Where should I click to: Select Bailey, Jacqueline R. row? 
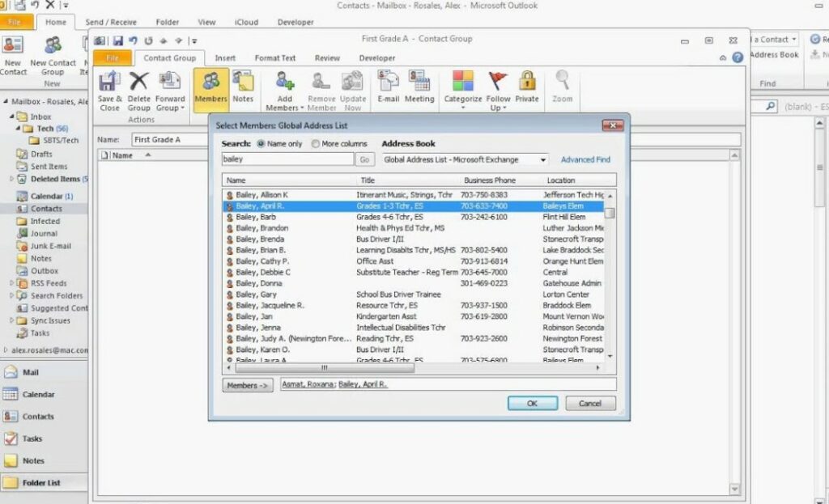413,305
